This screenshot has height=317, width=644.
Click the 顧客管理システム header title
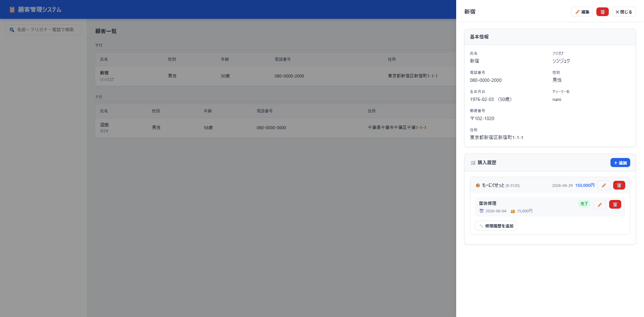[40, 9]
